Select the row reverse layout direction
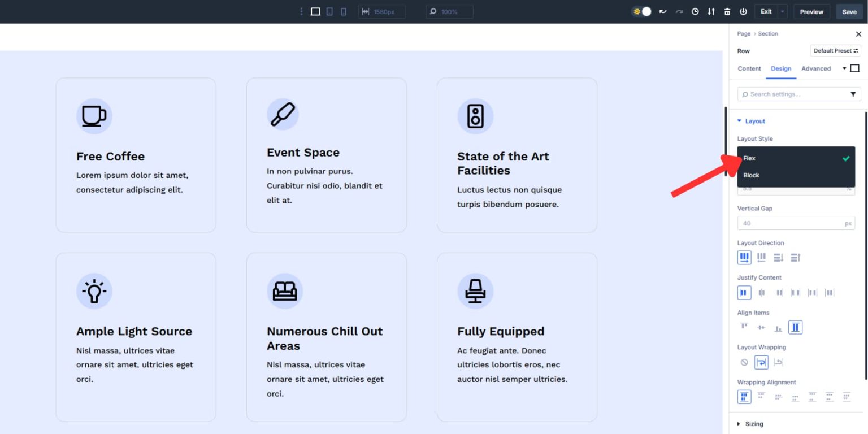Viewport: 868px width, 434px height. 761,257
